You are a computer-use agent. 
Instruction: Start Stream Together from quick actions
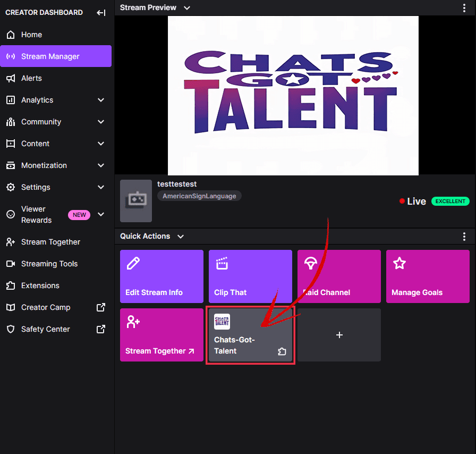click(161, 335)
